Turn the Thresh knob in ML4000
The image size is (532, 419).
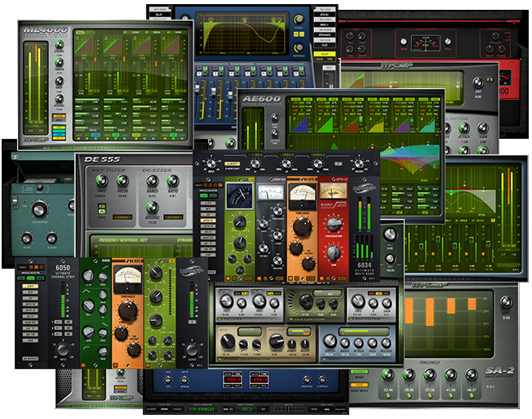60,63
